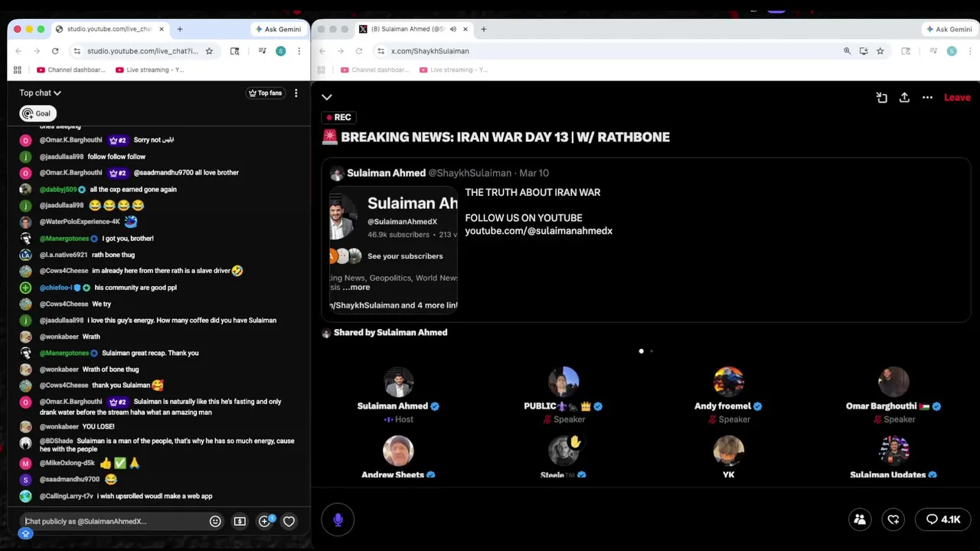Bookmark the studio.youtube.com page with star

(x=209, y=51)
